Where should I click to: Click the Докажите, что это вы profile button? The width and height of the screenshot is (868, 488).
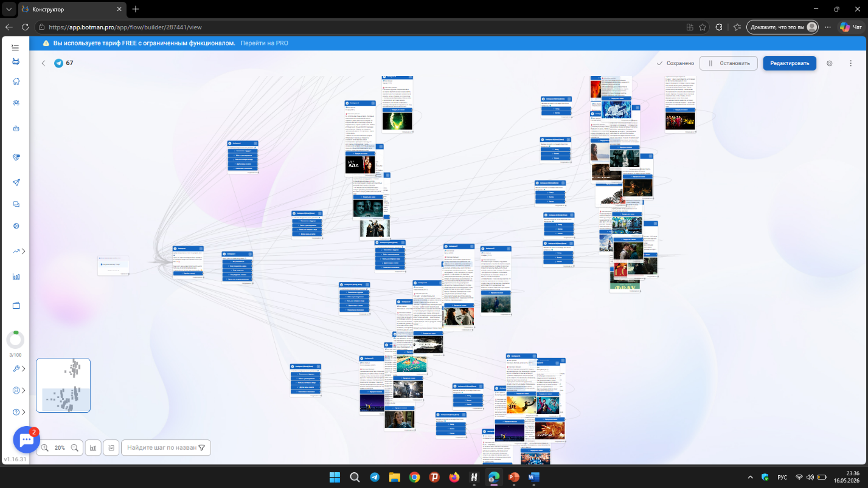[783, 27]
